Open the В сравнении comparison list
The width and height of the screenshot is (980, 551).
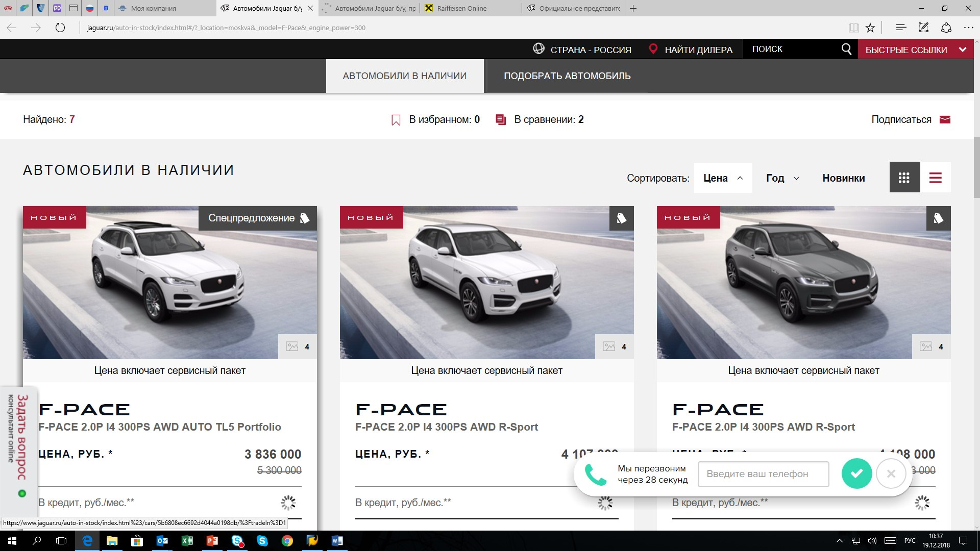[x=540, y=119]
